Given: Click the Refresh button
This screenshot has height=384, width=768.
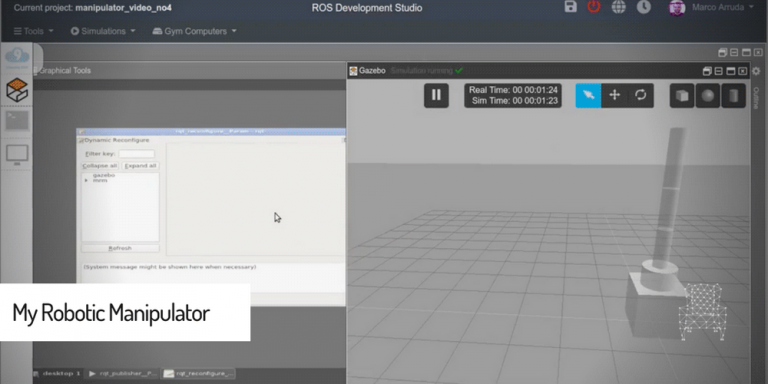Looking at the screenshot, I should tap(120, 248).
